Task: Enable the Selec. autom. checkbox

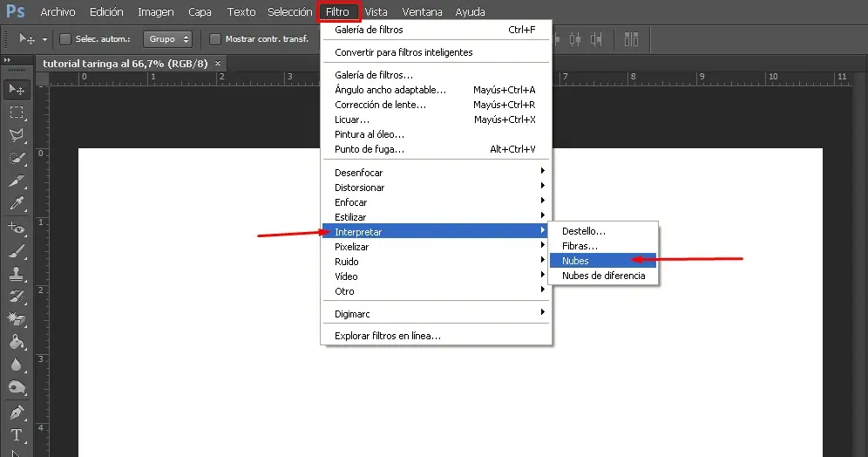Action: point(65,38)
